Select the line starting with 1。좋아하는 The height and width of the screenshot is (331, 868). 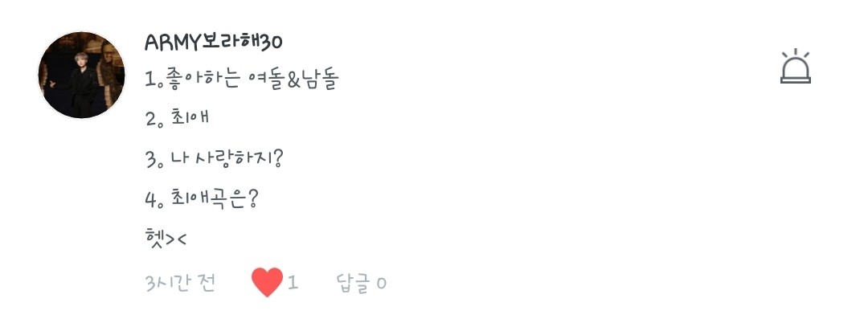[x=242, y=80]
